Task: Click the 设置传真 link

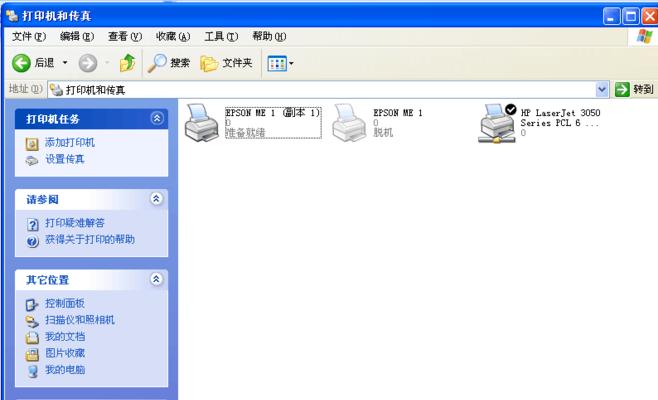Action: coord(65,159)
